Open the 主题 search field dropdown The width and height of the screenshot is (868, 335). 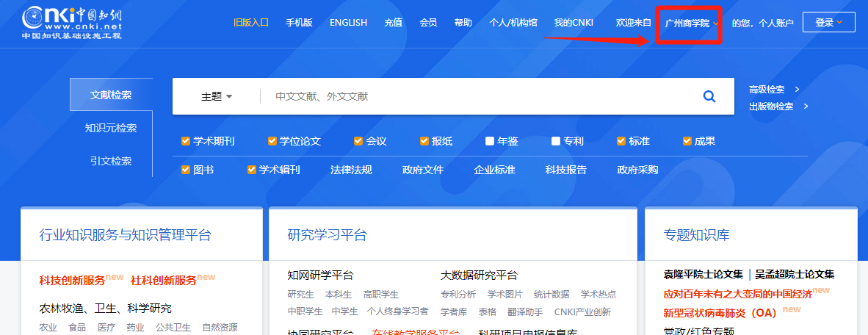(x=216, y=96)
